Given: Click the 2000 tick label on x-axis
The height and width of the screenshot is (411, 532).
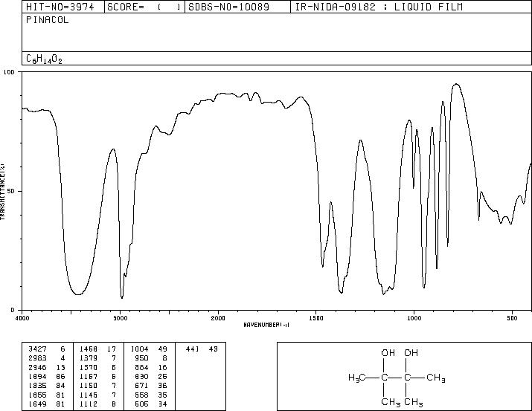Looking at the screenshot, I should pyautogui.click(x=218, y=318).
